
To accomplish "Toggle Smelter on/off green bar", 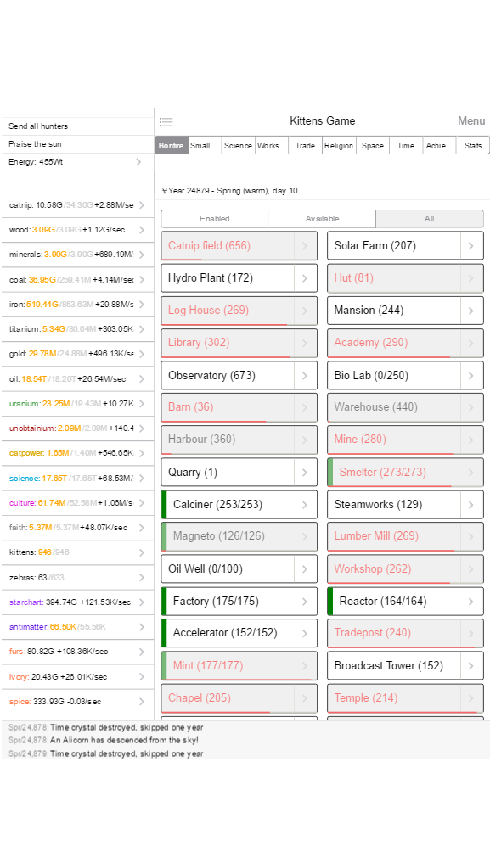I will pyautogui.click(x=330, y=473).
